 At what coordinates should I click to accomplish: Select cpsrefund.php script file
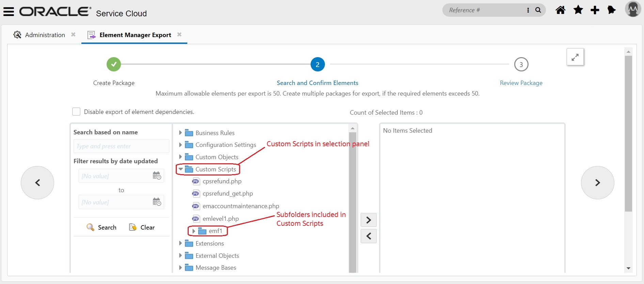[222, 181]
